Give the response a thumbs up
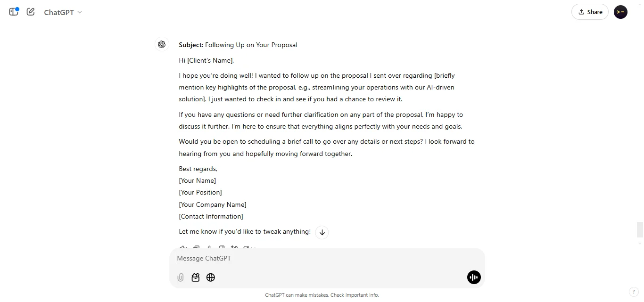The width and height of the screenshot is (644, 302). click(209, 248)
